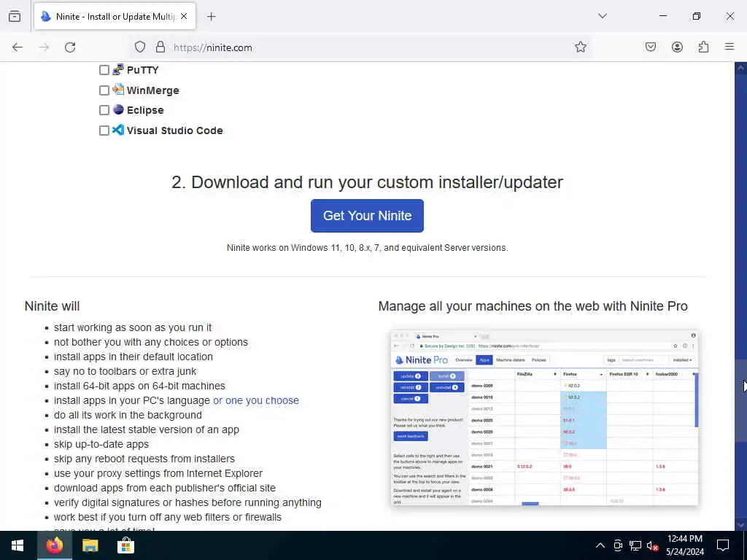Check the WinMerge checkbox
This screenshot has width=747, height=560.
click(104, 90)
